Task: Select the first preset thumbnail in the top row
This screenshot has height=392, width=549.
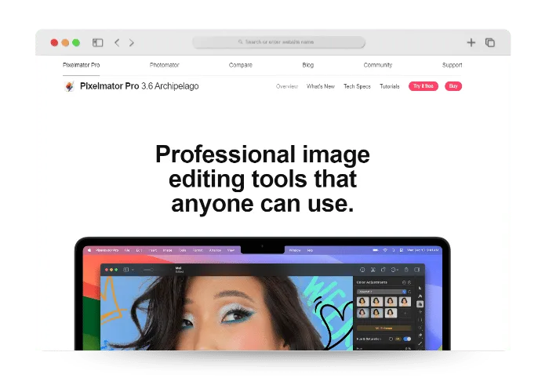Action: pos(362,302)
